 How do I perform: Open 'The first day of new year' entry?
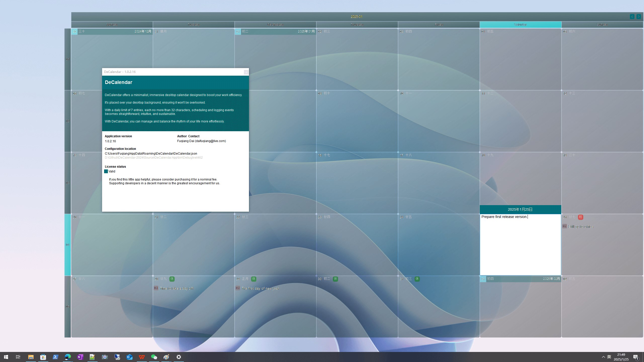260,288
